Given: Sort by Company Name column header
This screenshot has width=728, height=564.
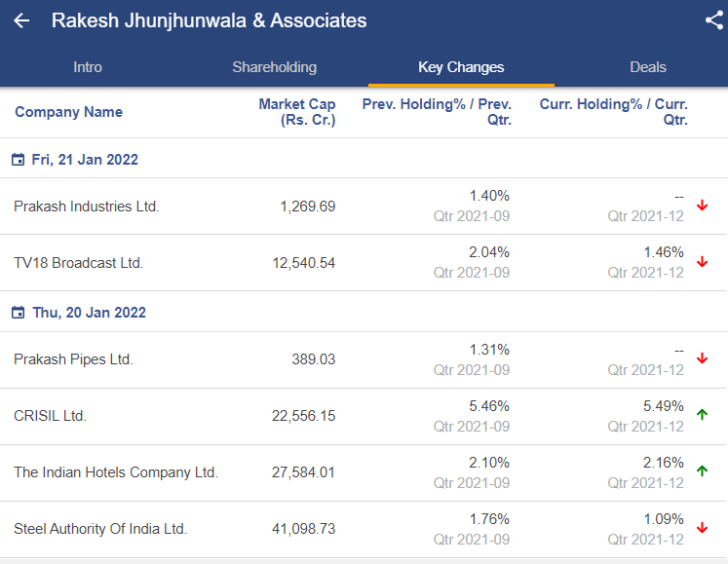Looking at the screenshot, I should [x=69, y=112].
